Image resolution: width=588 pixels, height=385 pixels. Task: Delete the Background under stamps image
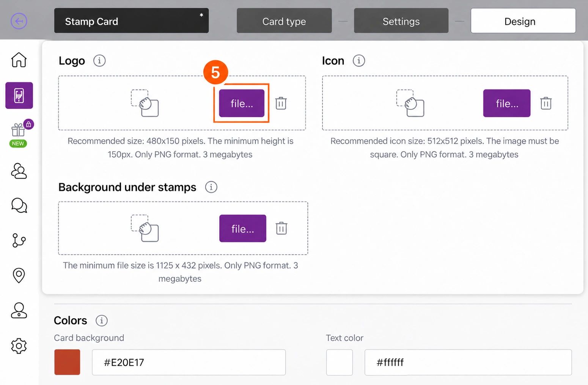(281, 228)
